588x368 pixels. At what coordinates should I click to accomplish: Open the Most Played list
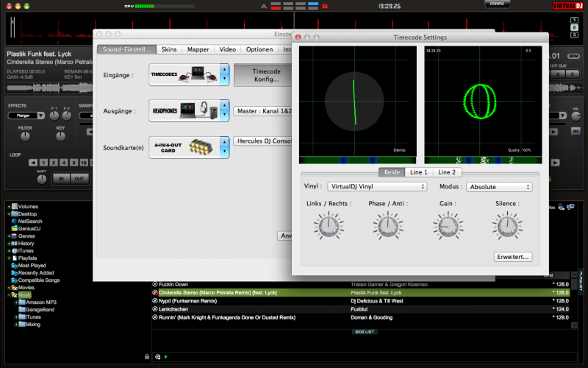(x=29, y=266)
